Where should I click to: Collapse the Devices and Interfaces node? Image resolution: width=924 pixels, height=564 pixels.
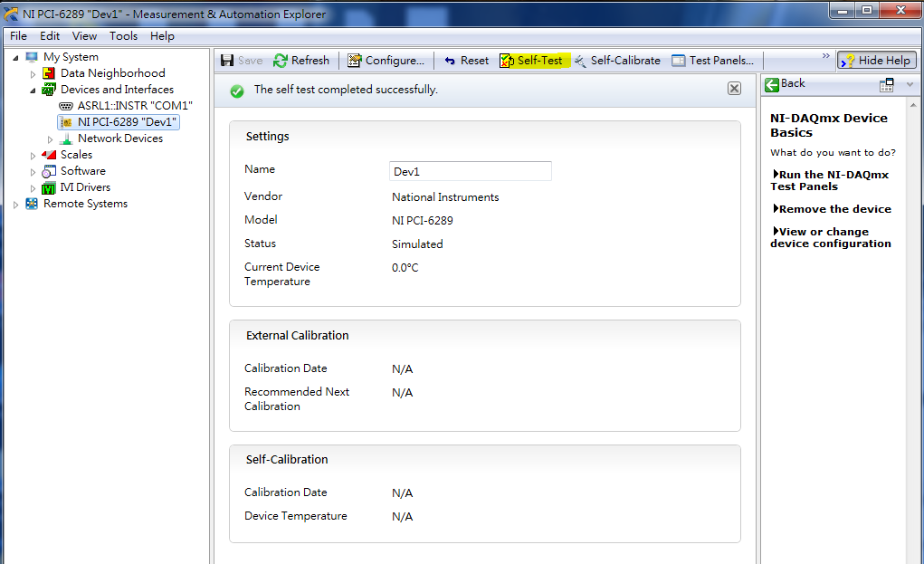click(x=33, y=91)
